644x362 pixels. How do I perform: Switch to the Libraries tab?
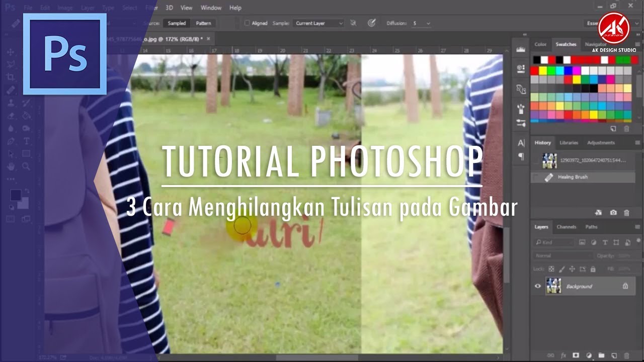tap(569, 143)
